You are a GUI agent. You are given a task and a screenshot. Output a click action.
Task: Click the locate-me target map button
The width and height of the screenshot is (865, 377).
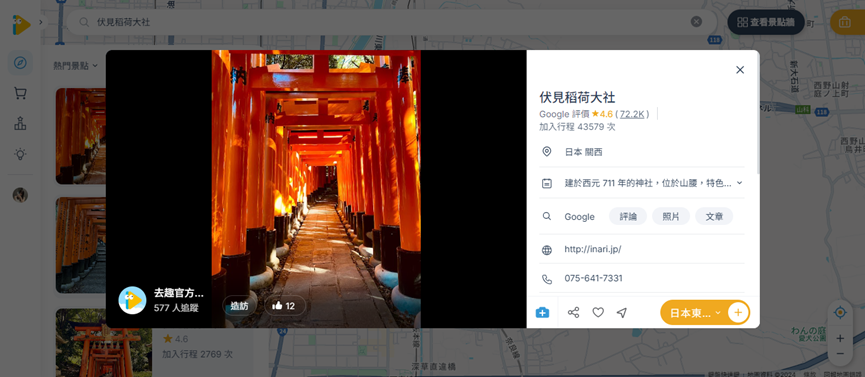point(840,312)
